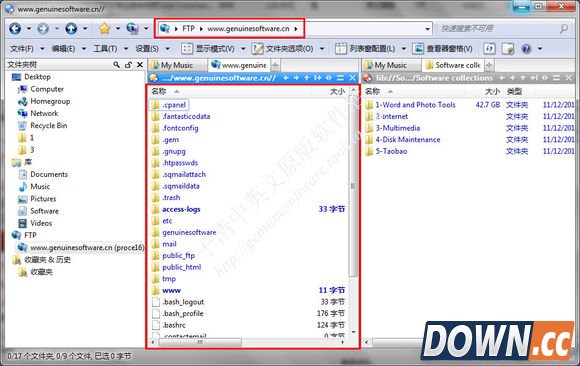This screenshot has width=580, height=366.
Task: Add new tab in left pane
Action: (x=275, y=66)
